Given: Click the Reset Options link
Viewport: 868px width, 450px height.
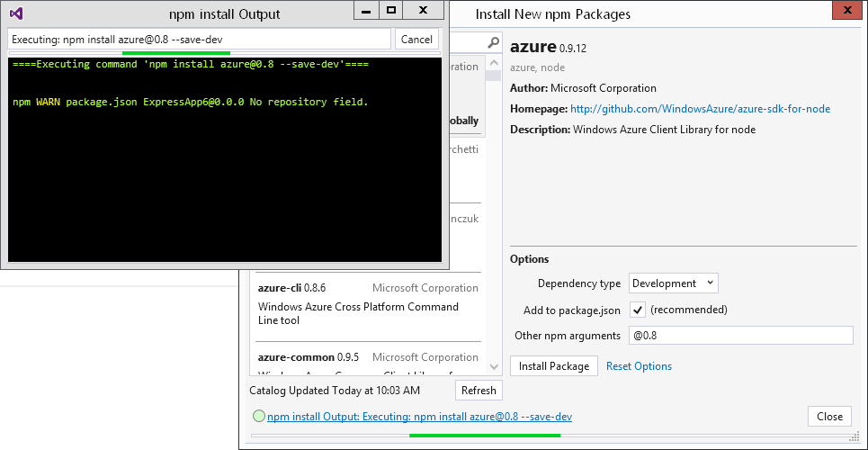Looking at the screenshot, I should tap(639, 366).
